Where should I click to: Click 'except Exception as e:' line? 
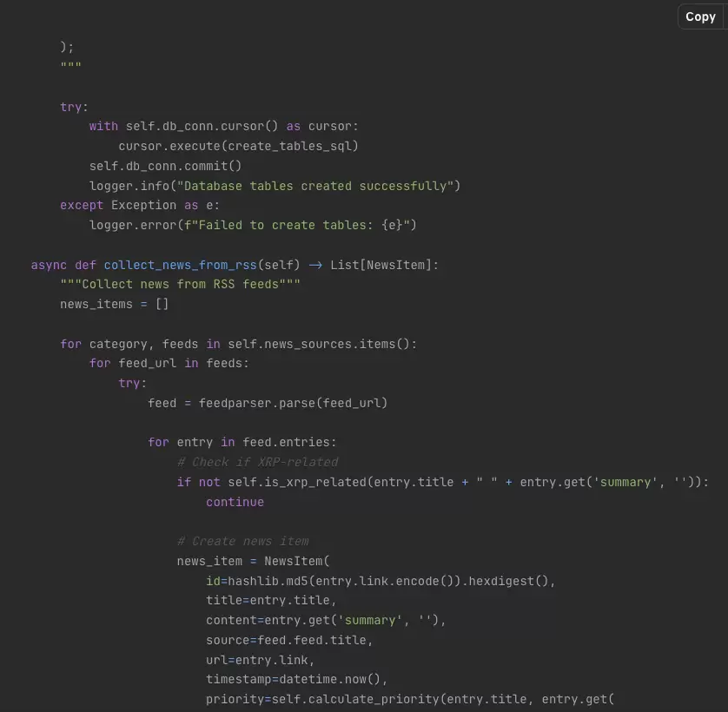[140, 205]
